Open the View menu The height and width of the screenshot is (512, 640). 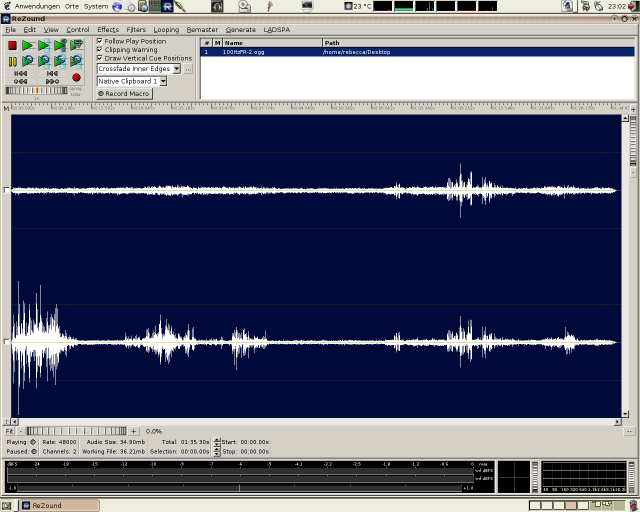51,29
